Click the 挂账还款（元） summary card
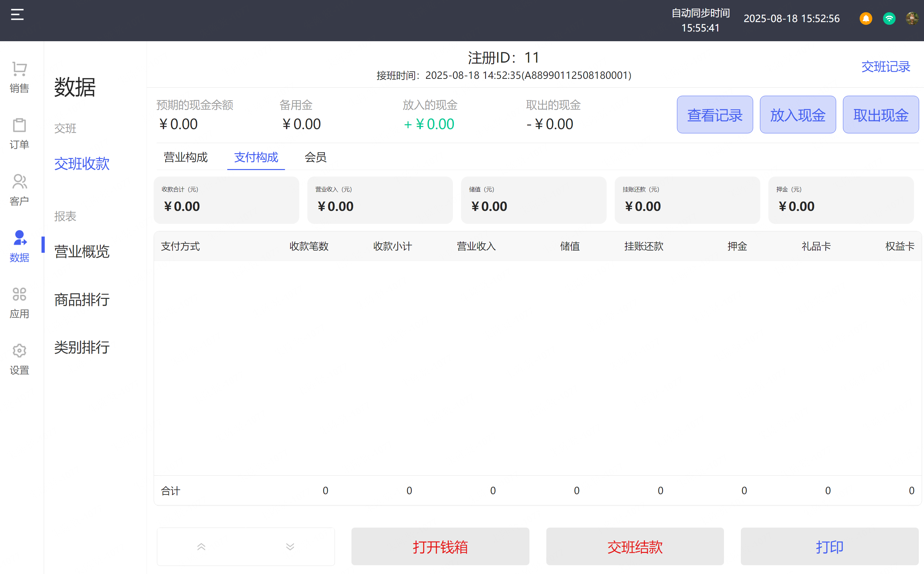 687,200
